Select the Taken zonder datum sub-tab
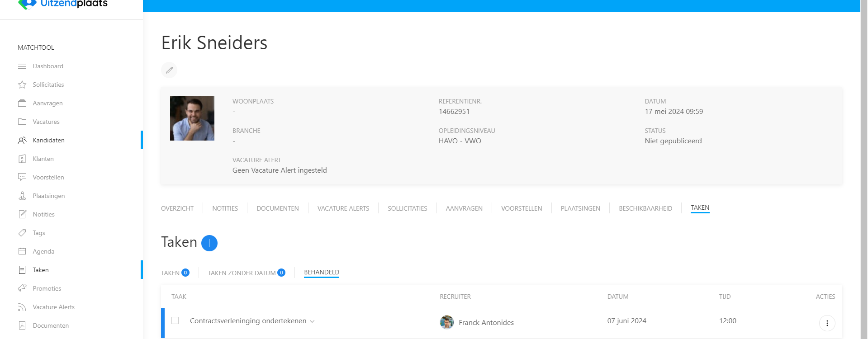Viewport: 868px width, 339px height. coord(242,273)
